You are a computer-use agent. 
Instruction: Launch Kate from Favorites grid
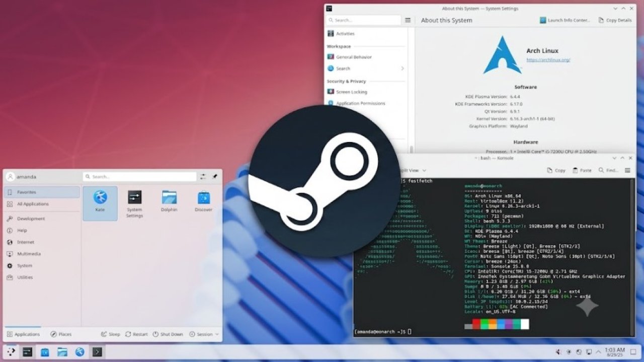100,203
